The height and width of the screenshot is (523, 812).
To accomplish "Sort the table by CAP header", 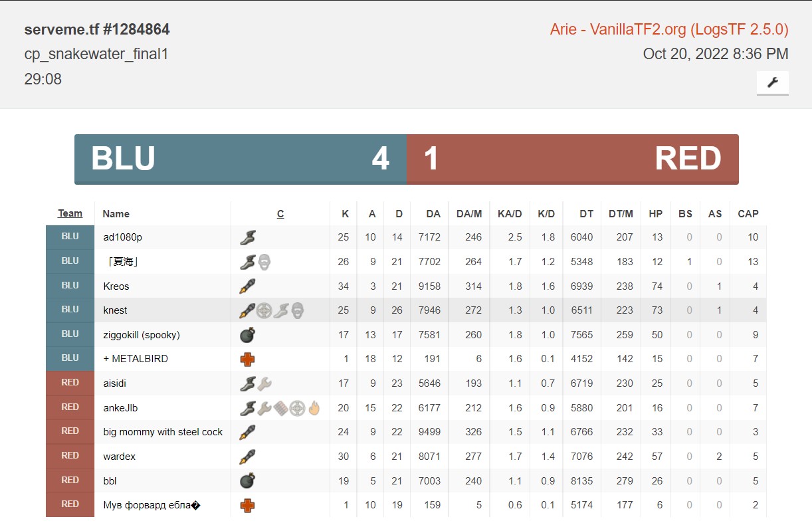I will (748, 214).
